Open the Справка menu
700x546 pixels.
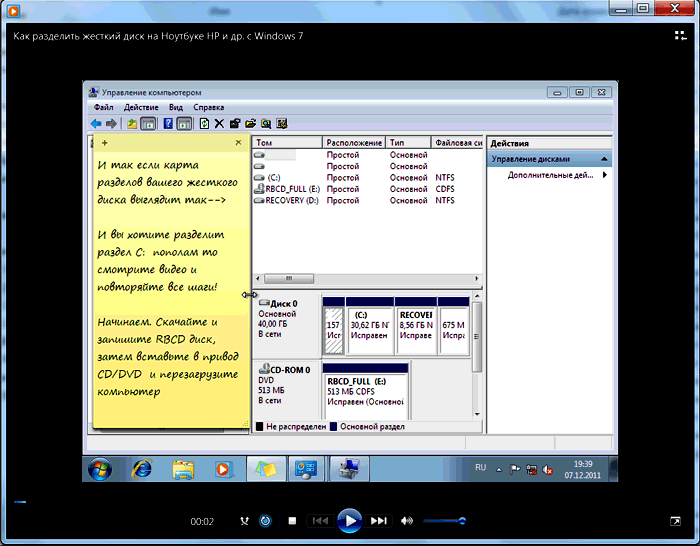[208, 107]
